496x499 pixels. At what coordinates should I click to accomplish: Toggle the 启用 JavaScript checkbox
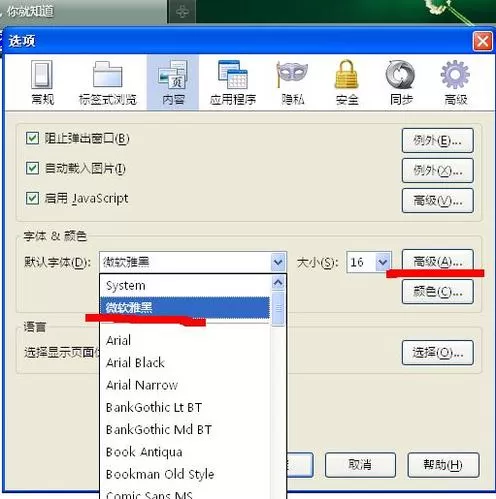pyautogui.click(x=32, y=198)
